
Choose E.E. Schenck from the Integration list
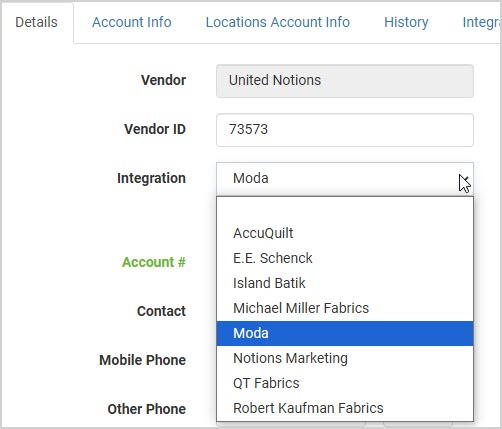(x=345, y=258)
